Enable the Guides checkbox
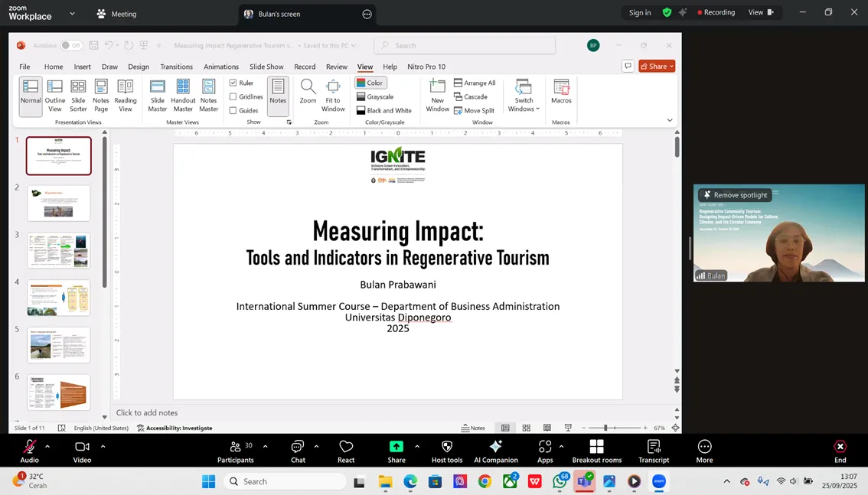 (x=233, y=110)
